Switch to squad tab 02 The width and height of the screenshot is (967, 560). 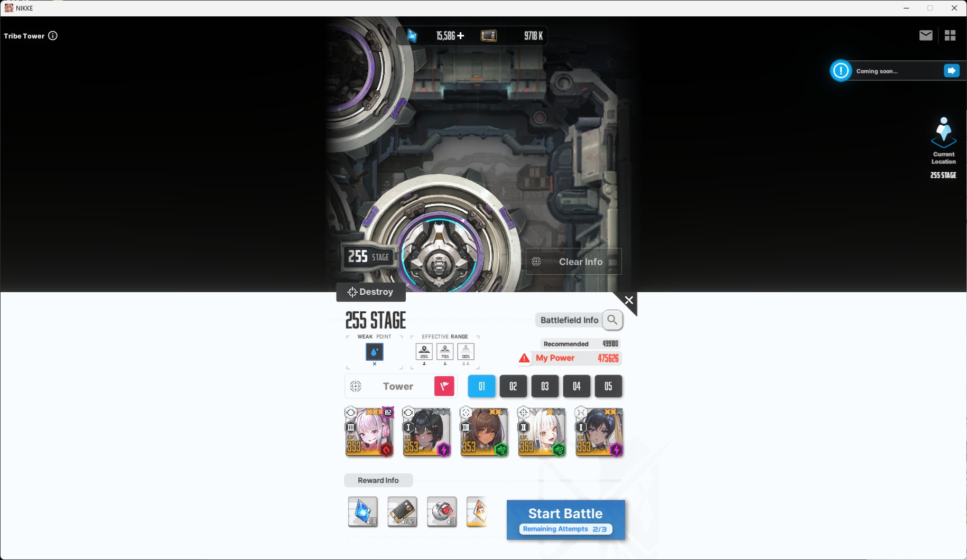click(513, 386)
